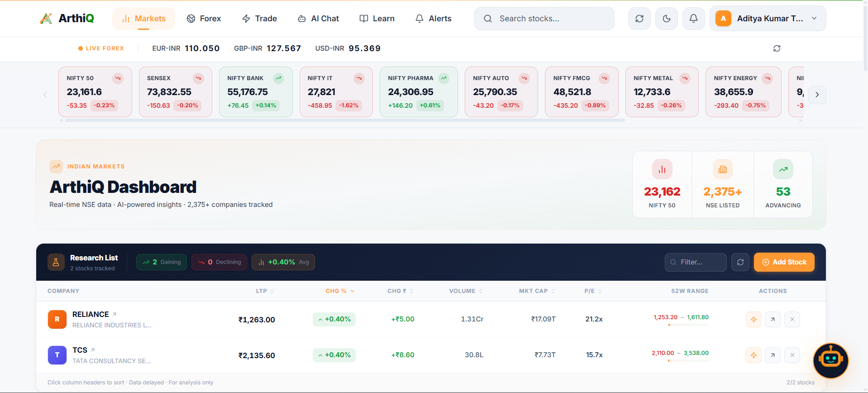This screenshot has height=393, width=868.
Task: Click the Advancing trend stat icon
Action: 783,169
